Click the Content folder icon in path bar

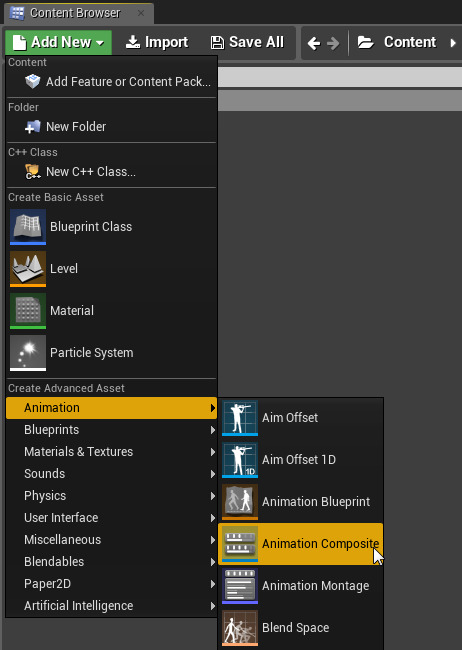(365, 42)
